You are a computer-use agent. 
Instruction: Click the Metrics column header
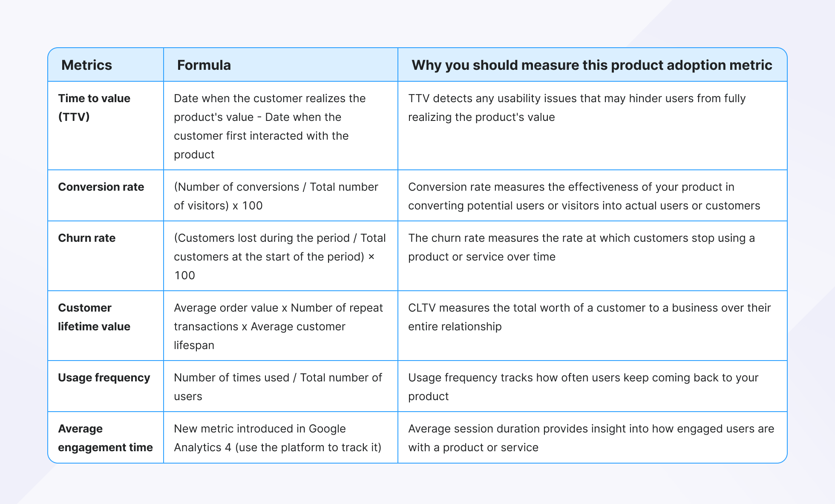86,65
